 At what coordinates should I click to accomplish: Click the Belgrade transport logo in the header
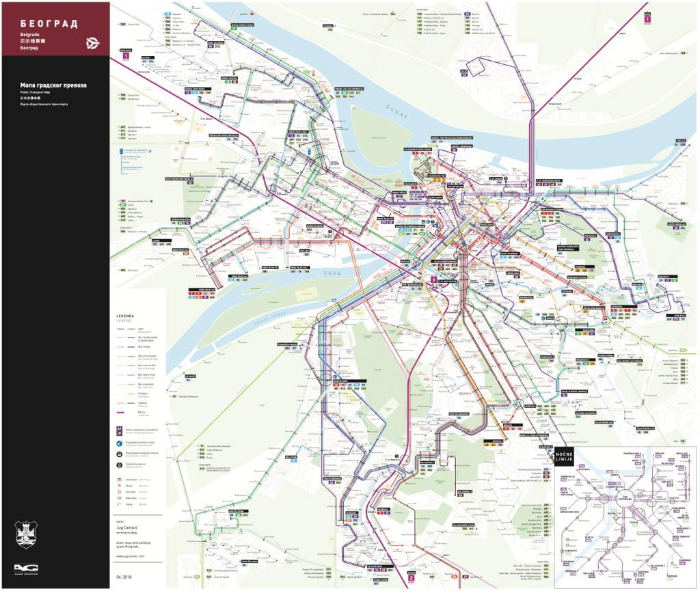(92, 42)
